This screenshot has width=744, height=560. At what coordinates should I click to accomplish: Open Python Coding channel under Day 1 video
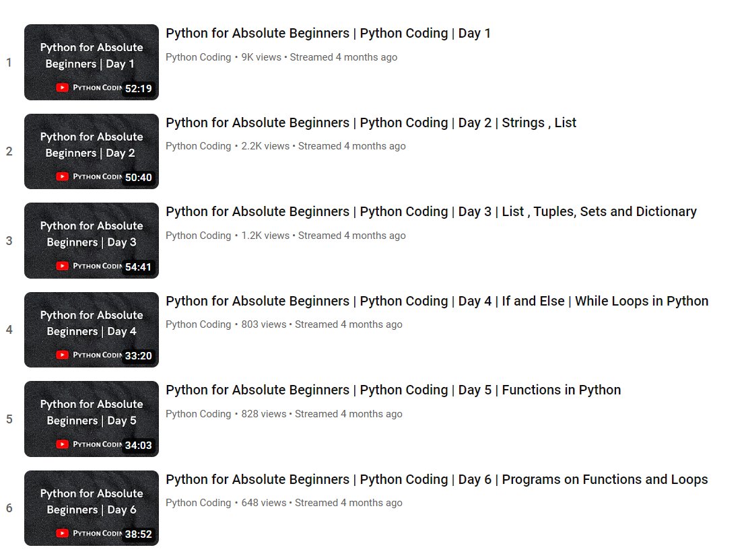[199, 57]
